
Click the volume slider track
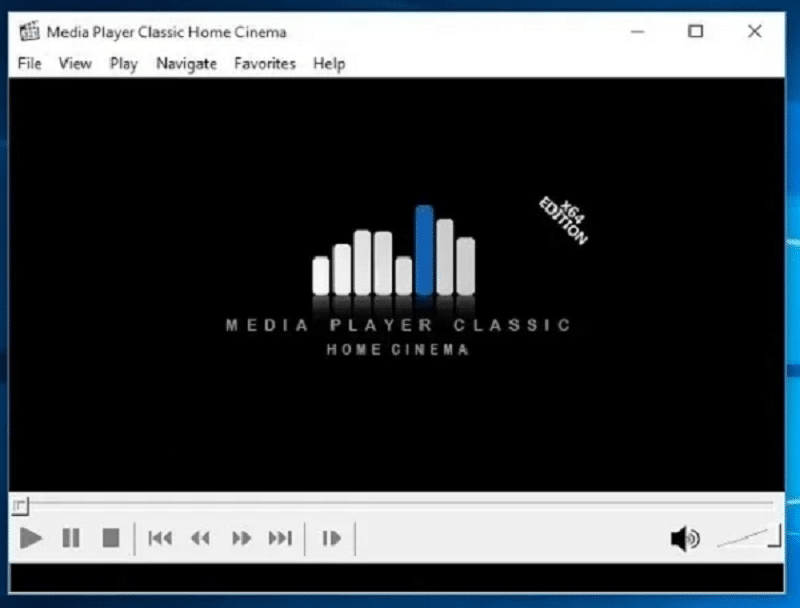[x=745, y=539]
